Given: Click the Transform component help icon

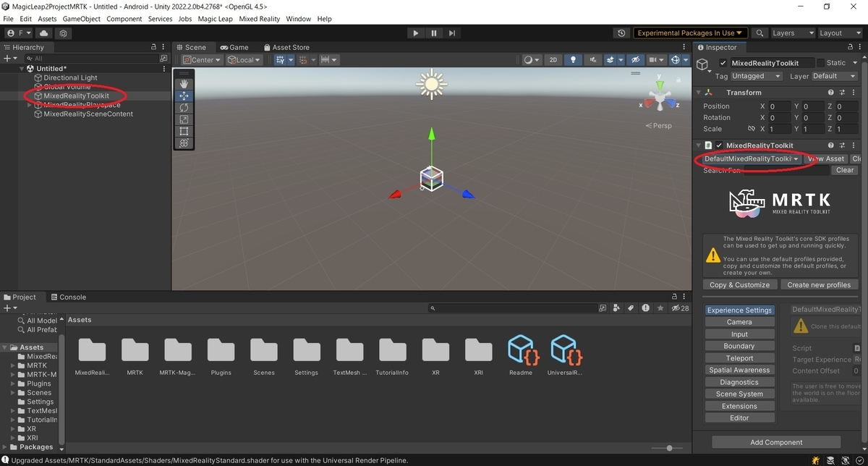Looking at the screenshot, I should (832, 93).
